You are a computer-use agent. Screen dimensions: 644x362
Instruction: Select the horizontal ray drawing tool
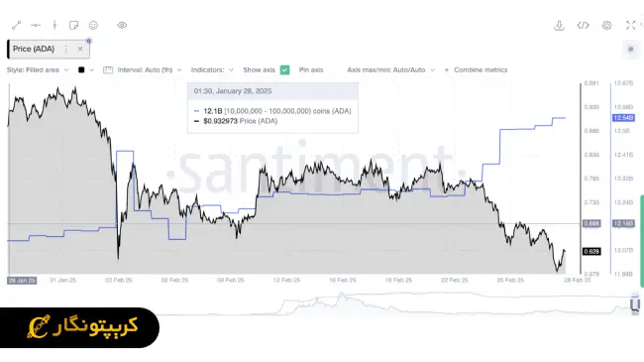[x=36, y=26]
